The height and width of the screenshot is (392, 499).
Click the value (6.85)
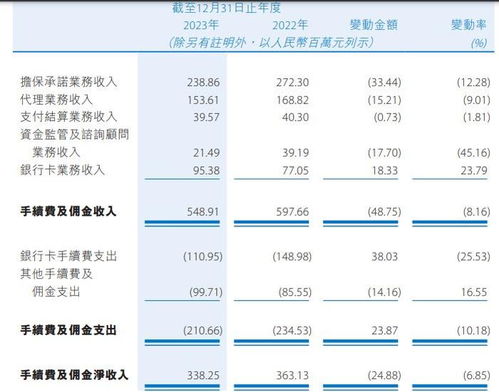tap(477, 375)
